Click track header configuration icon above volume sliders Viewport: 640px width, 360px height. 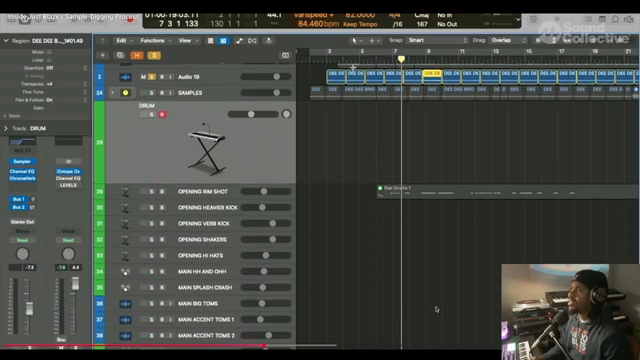pos(285,56)
